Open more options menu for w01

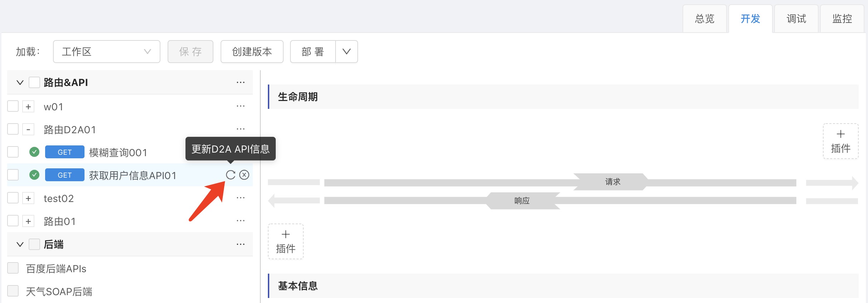click(240, 106)
